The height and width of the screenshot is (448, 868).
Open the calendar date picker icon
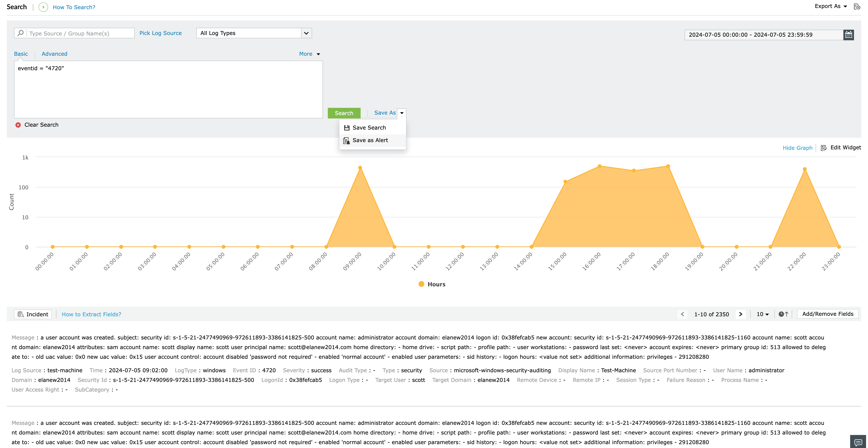tap(848, 35)
